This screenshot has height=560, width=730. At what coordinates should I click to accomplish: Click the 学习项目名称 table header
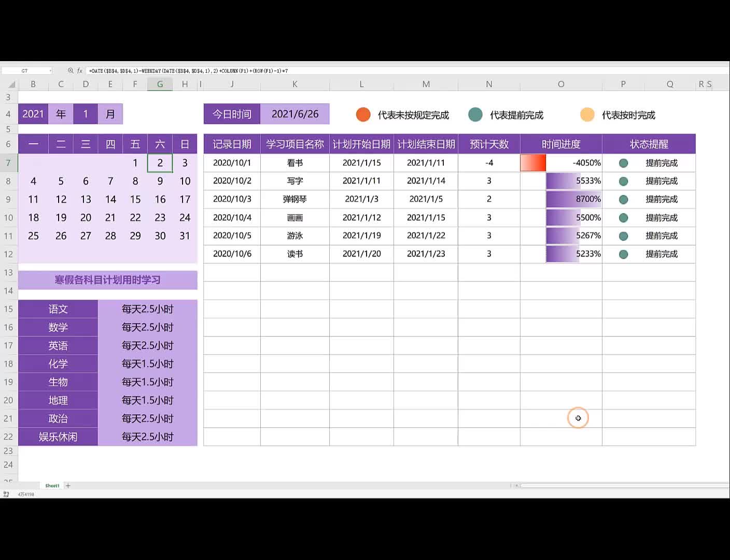(x=295, y=144)
